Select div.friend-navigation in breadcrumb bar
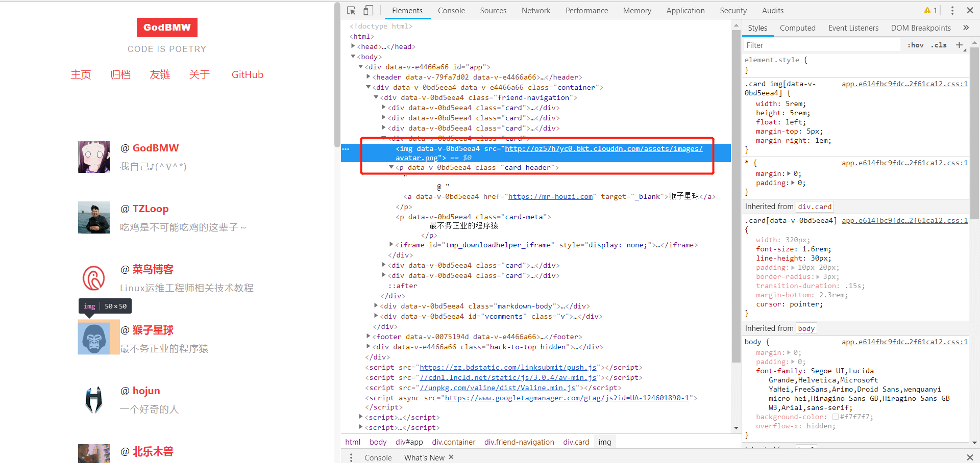 519,442
